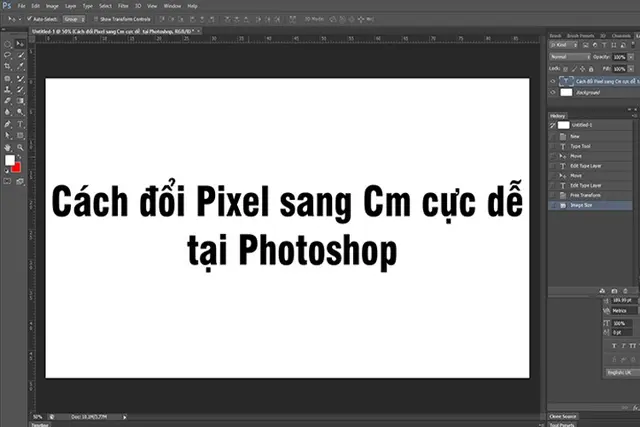Select the Rectangle shape tool
This screenshot has height=427, width=640.
tap(20, 136)
